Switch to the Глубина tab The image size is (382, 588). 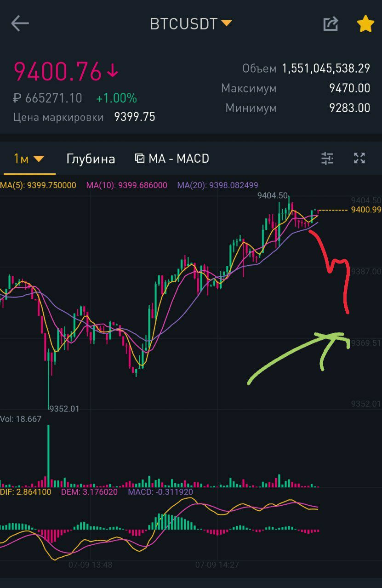pos(91,159)
